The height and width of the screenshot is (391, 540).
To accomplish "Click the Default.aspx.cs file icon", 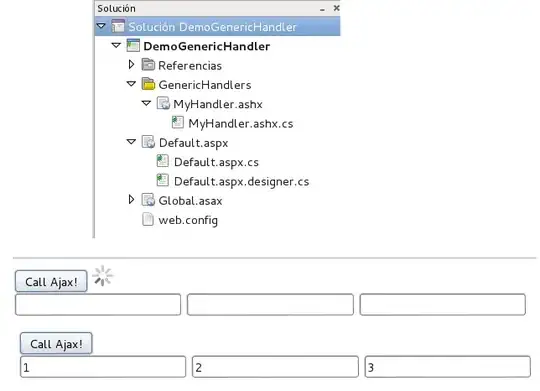I will point(163,161).
